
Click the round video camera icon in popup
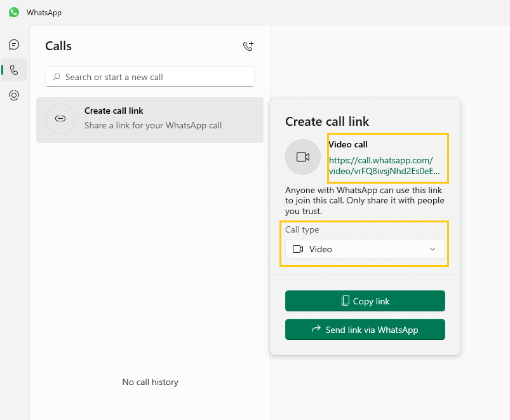(x=303, y=157)
